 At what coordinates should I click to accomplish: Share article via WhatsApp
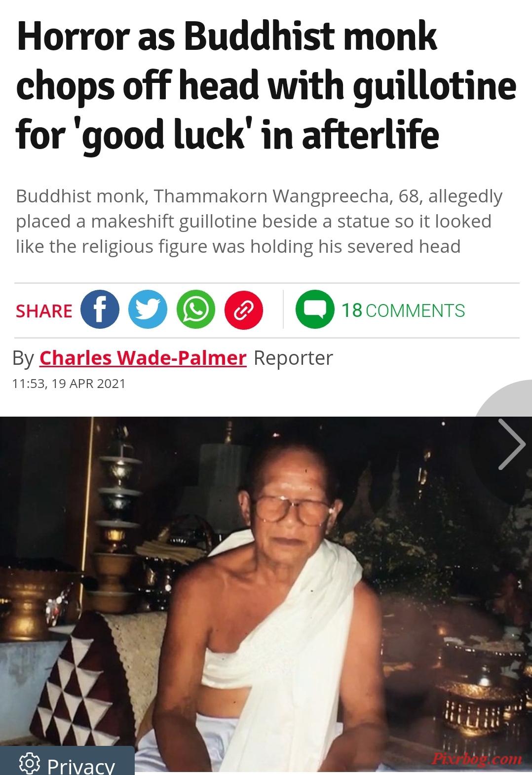pyautogui.click(x=196, y=310)
